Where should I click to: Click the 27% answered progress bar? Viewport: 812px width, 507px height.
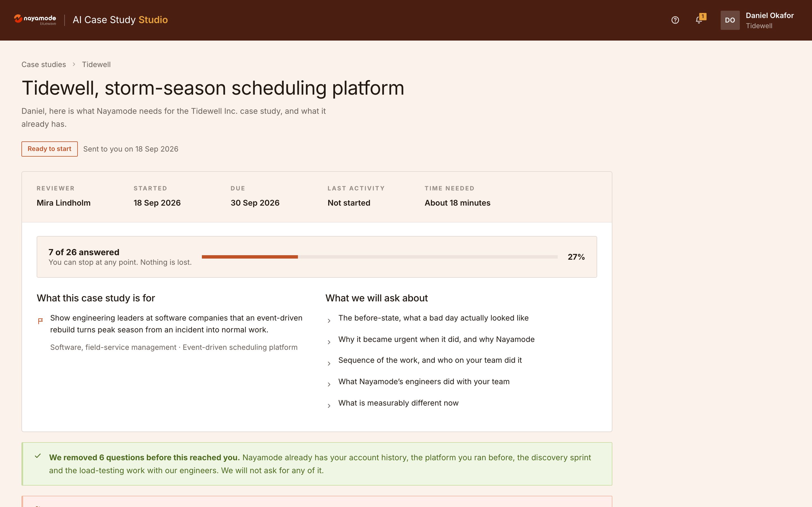(x=379, y=257)
